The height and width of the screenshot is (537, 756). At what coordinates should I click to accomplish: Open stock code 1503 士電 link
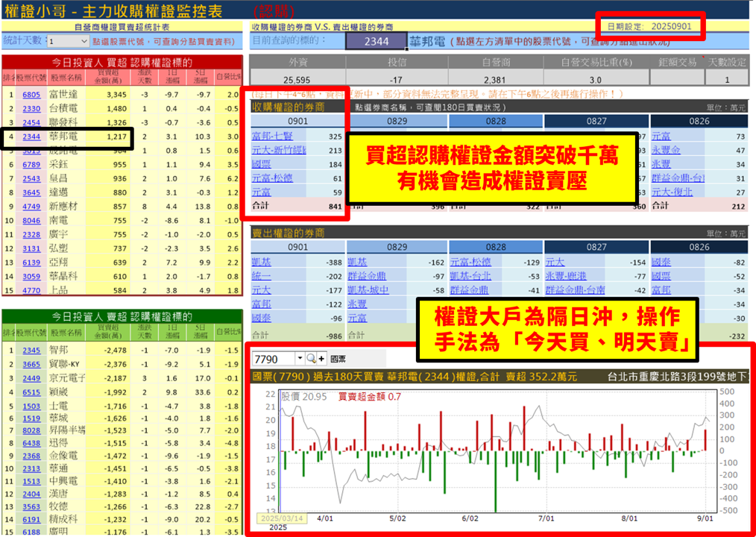31,406
